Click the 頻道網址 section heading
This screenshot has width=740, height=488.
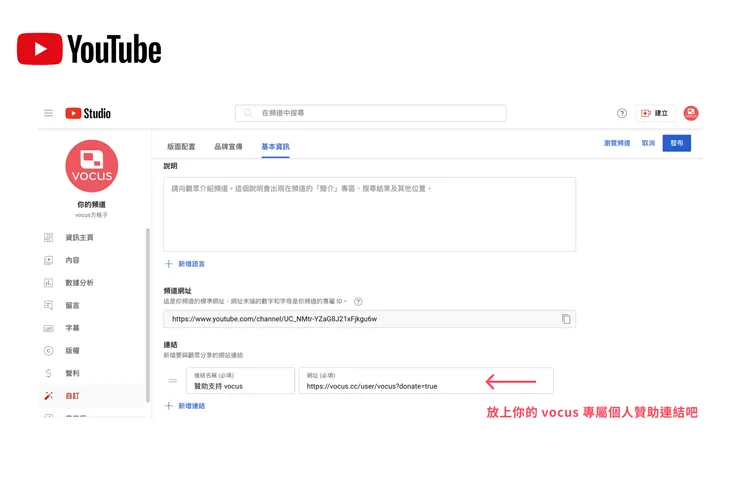point(177,291)
